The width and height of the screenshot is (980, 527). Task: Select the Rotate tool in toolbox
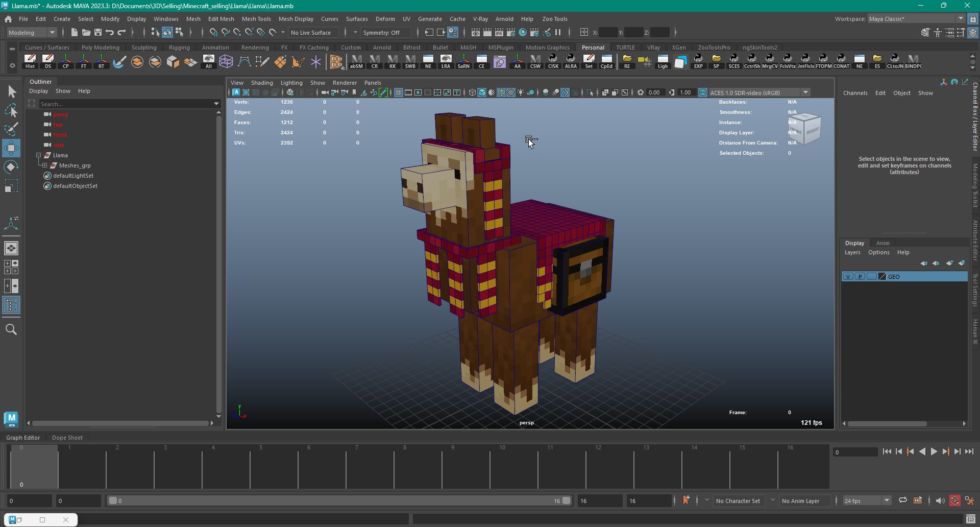[11, 167]
